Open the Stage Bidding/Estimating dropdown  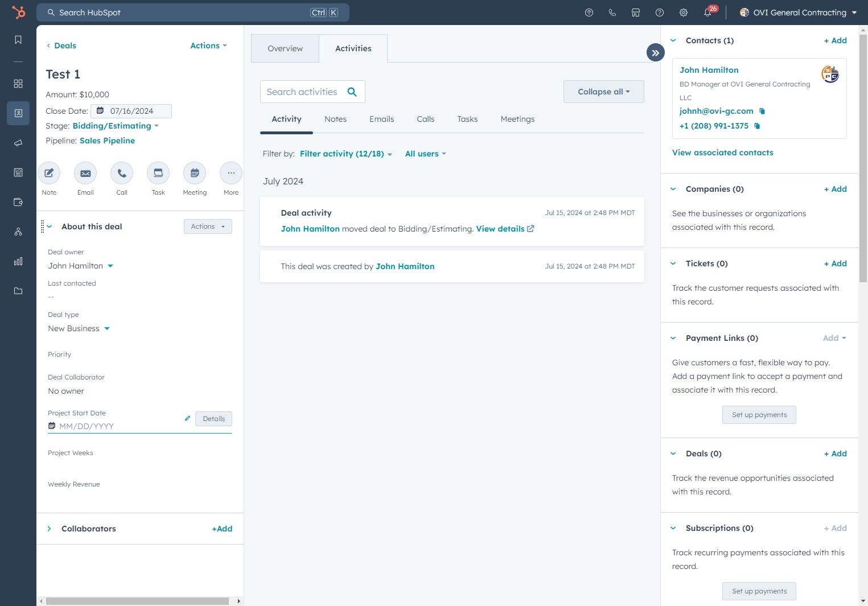pyautogui.click(x=116, y=126)
